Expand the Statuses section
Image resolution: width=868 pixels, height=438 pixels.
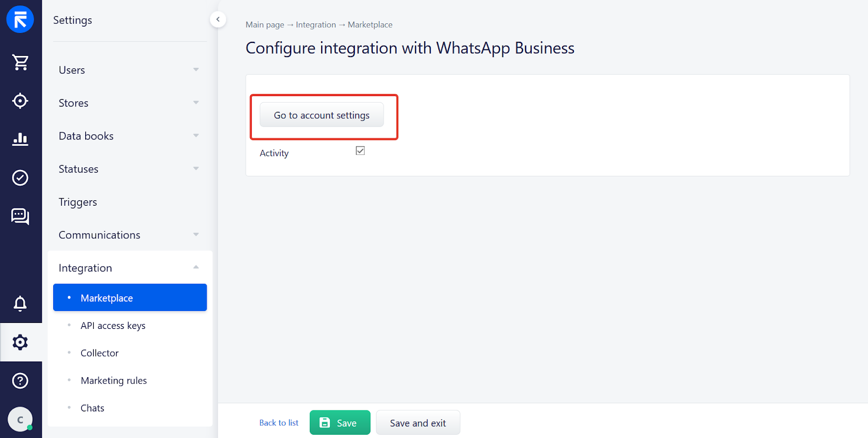coord(130,169)
